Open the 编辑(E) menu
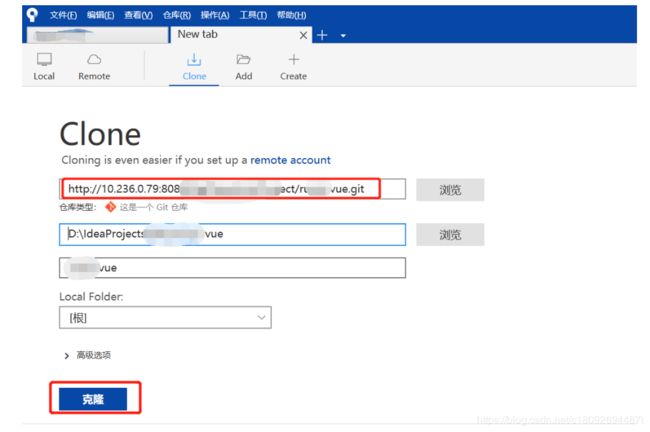 coord(101,15)
